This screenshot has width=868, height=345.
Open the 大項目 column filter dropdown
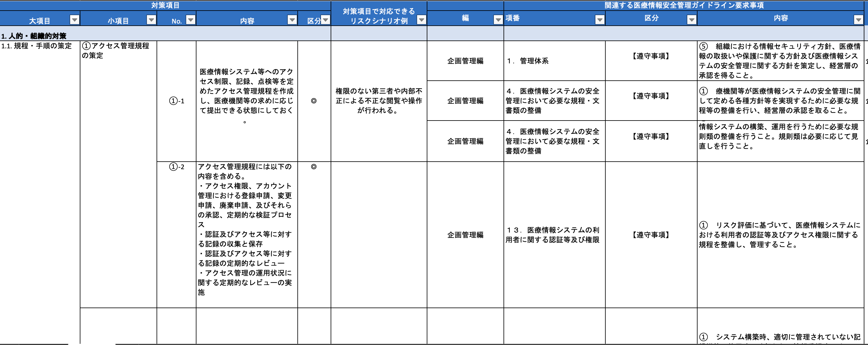(74, 20)
